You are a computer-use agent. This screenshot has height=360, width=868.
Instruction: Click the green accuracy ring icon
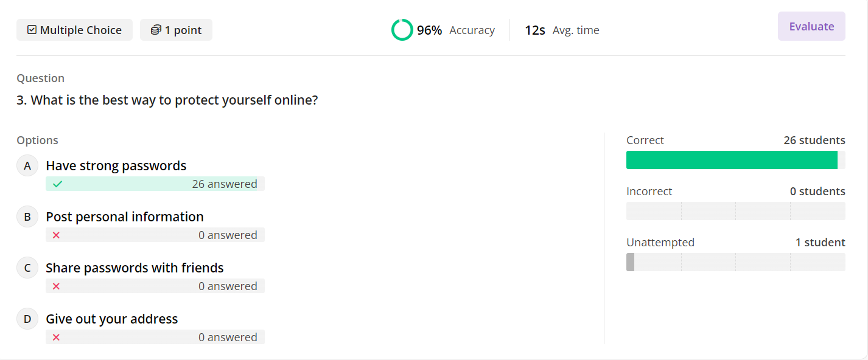(x=402, y=30)
